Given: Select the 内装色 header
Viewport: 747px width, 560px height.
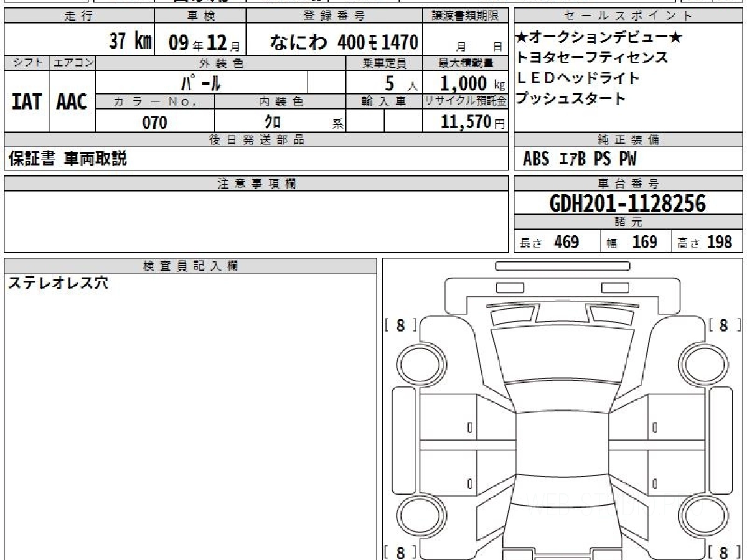Looking at the screenshot, I should coord(281,102).
